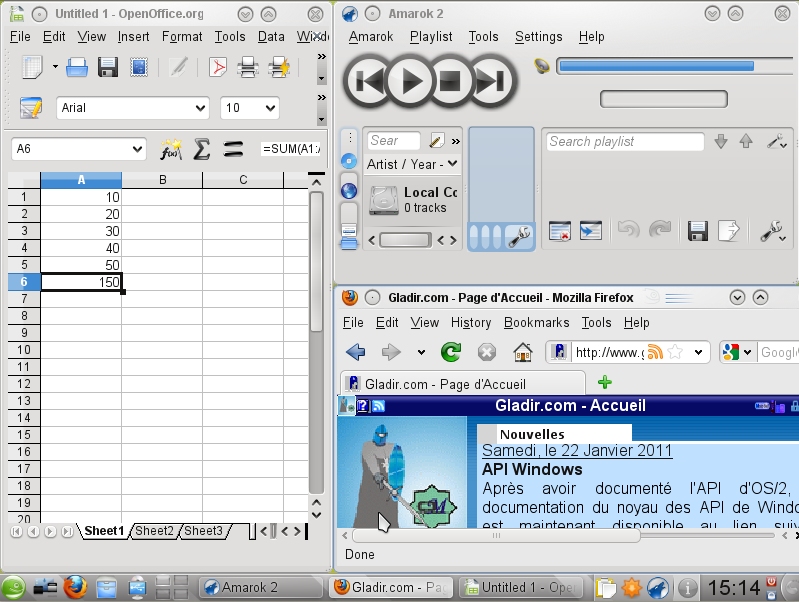
Task: Click the Firefox horizontal scrollbar
Action: click(564, 535)
